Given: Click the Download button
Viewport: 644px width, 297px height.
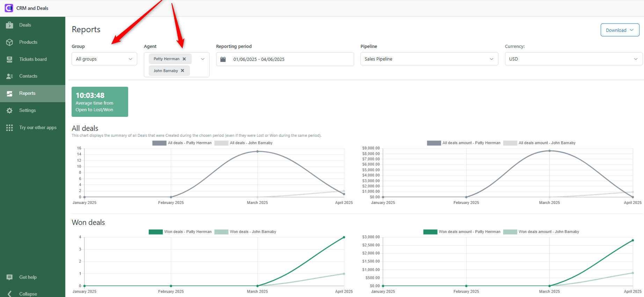Looking at the screenshot, I should pos(620,30).
